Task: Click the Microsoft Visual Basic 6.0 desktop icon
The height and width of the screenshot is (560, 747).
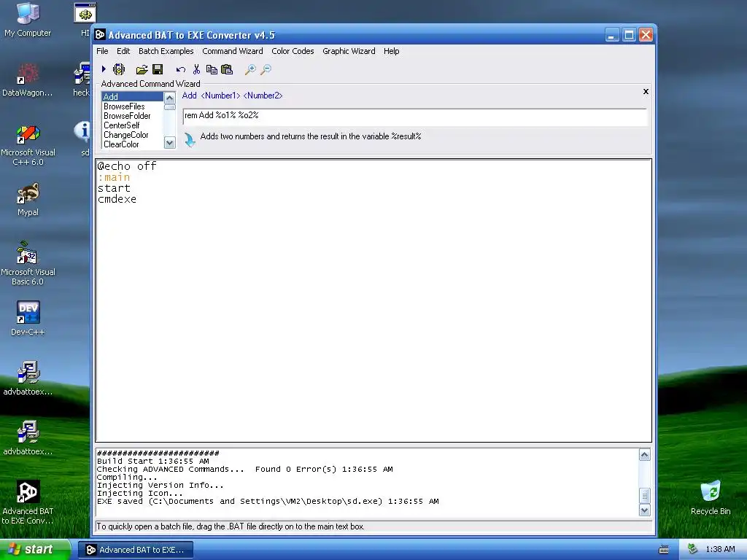Action: tap(28, 263)
